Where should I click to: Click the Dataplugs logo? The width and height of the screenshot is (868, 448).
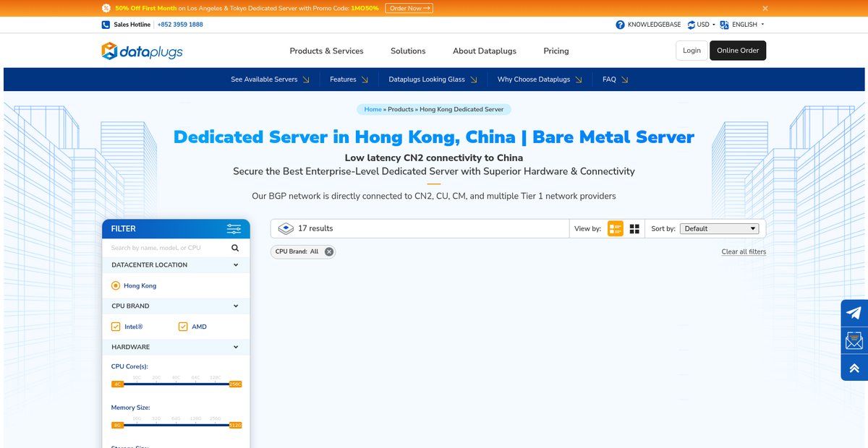click(x=142, y=51)
